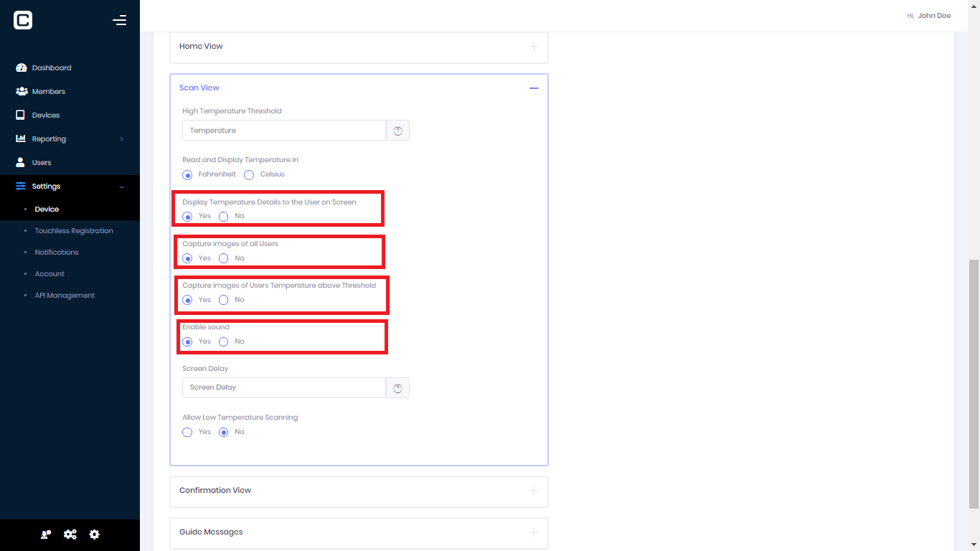
Task: Enable Allow Low Temperature Scanning
Action: [187, 432]
